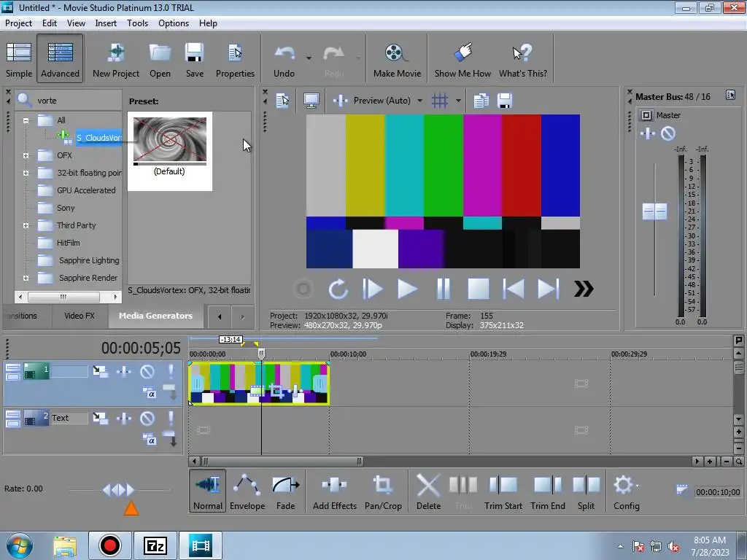The height and width of the screenshot is (560, 747).
Task: Select the Fade tool
Action: (x=285, y=491)
